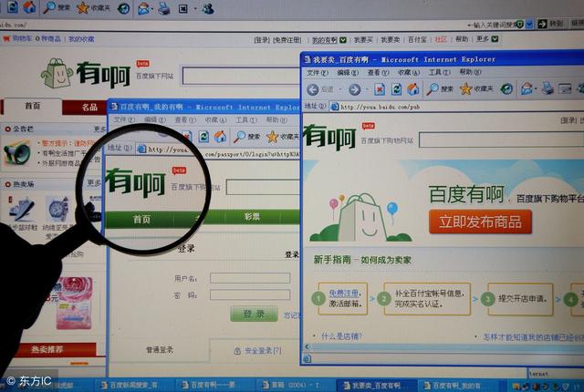Open the 免费注册 link in step 1
Viewport: 584px width, 392px height.
tap(343, 293)
